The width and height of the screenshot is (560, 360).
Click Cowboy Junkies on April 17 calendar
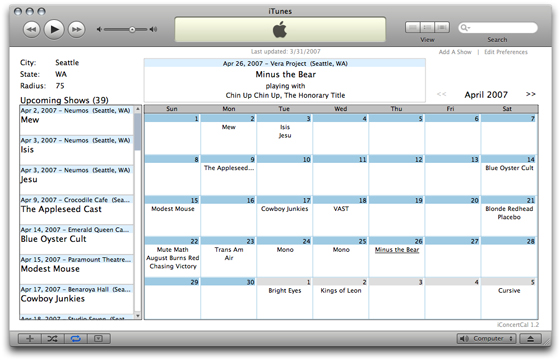pyautogui.click(x=285, y=209)
